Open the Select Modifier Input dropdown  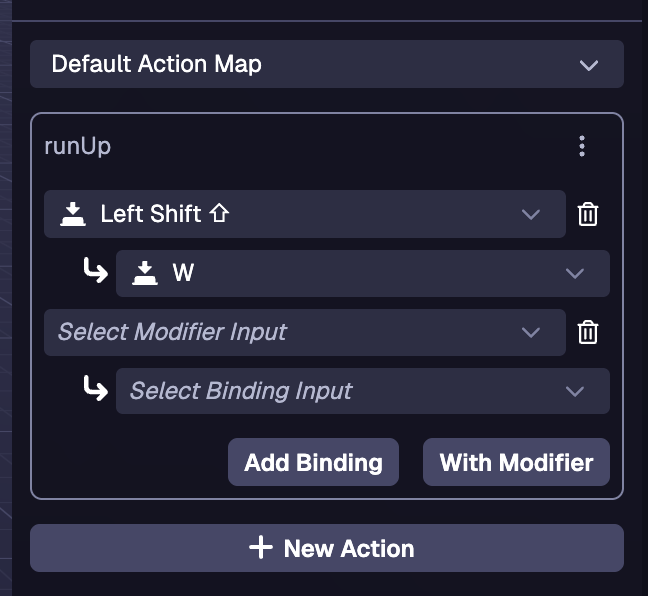point(290,332)
